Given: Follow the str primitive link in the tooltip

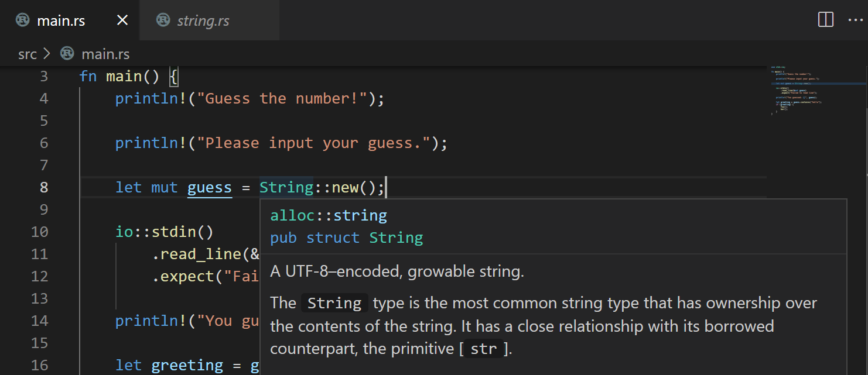Looking at the screenshot, I should pyautogui.click(x=484, y=348).
